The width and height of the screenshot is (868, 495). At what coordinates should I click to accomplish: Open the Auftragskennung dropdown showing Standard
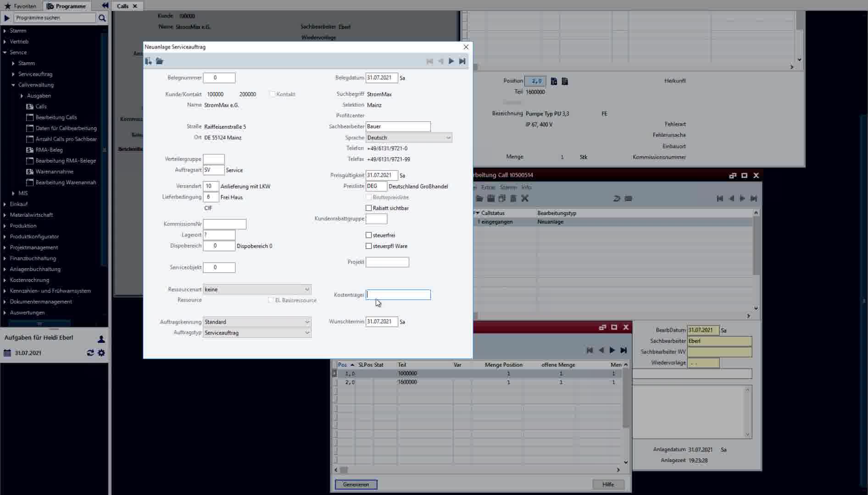[x=257, y=322]
